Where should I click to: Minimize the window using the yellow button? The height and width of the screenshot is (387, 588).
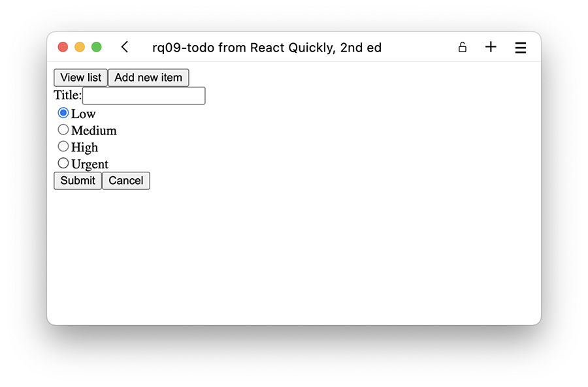point(80,47)
